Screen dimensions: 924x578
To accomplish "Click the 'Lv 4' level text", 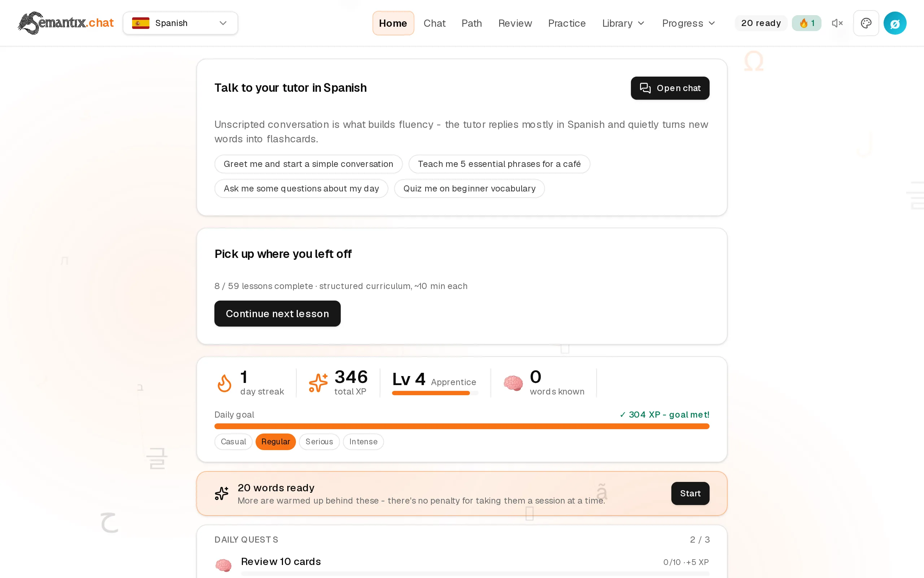I will (409, 379).
